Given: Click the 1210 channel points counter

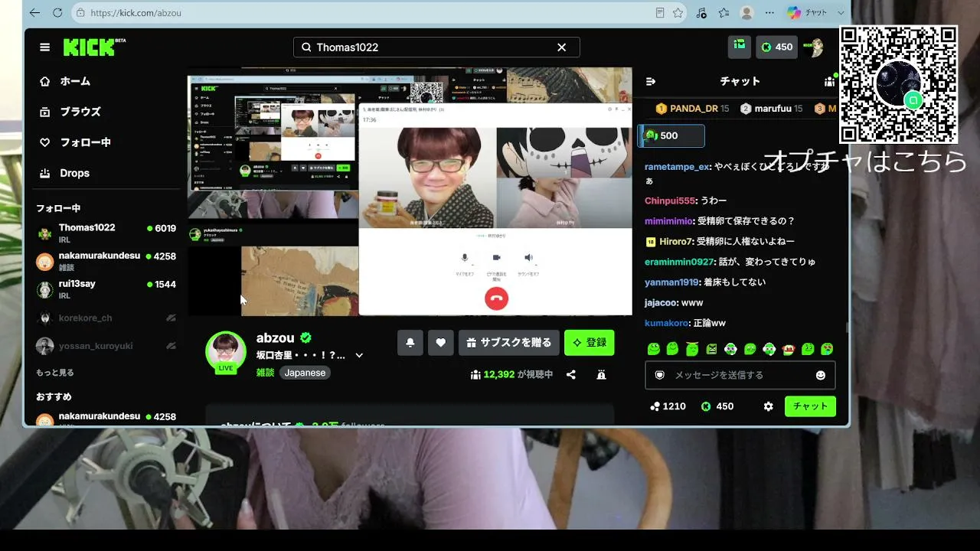Looking at the screenshot, I should click(668, 406).
